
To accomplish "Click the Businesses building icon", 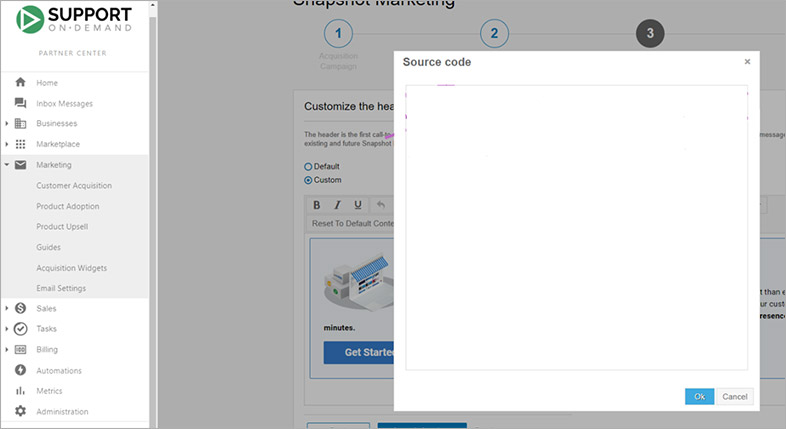I will [x=20, y=124].
